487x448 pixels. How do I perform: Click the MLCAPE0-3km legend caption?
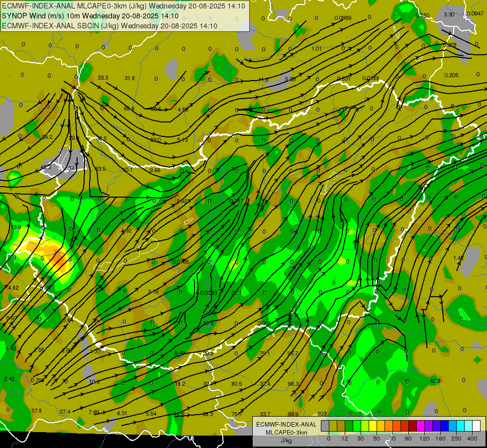tap(286, 433)
